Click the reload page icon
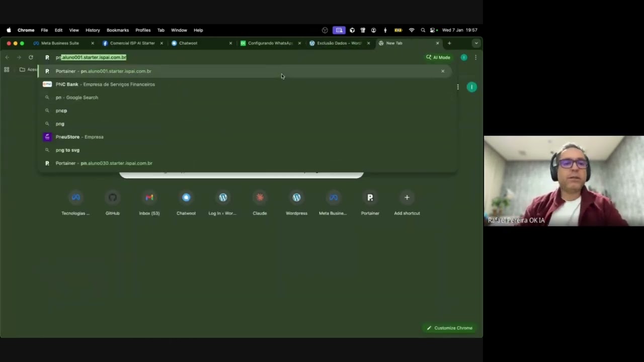644x362 pixels. 31,57
